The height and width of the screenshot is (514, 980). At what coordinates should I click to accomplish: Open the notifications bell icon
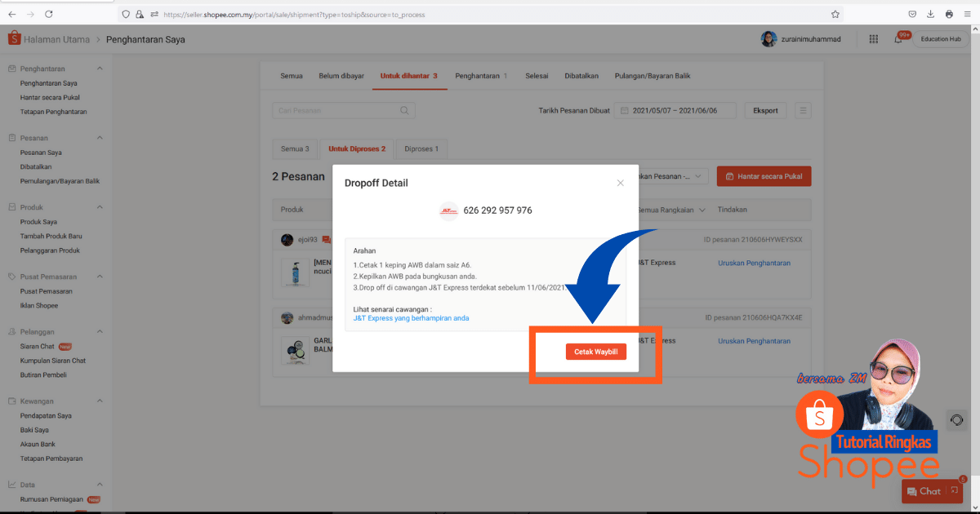tap(898, 39)
